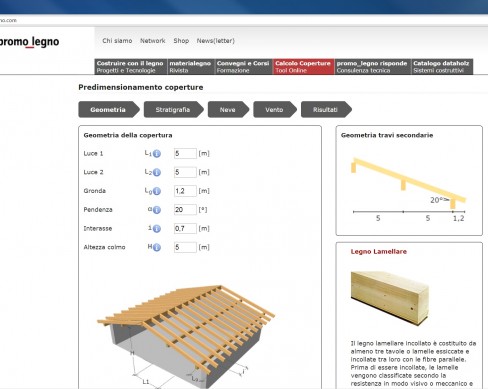Screen dimensions: 488x389
Task: Open the Vento step
Action: (x=275, y=110)
